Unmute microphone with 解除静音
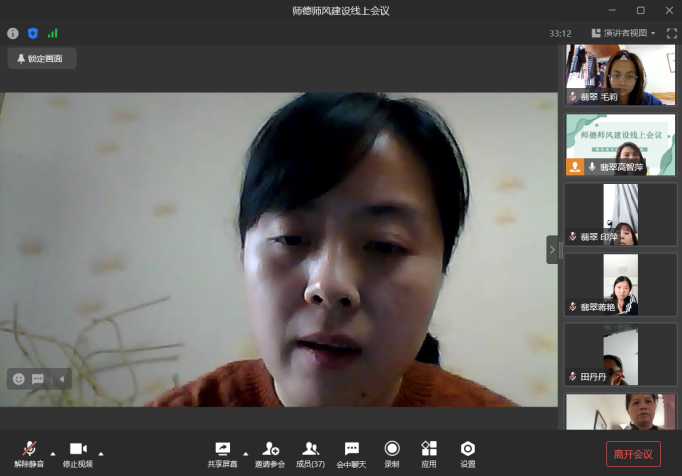The width and height of the screenshot is (682, 476). (x=29, y=454)
